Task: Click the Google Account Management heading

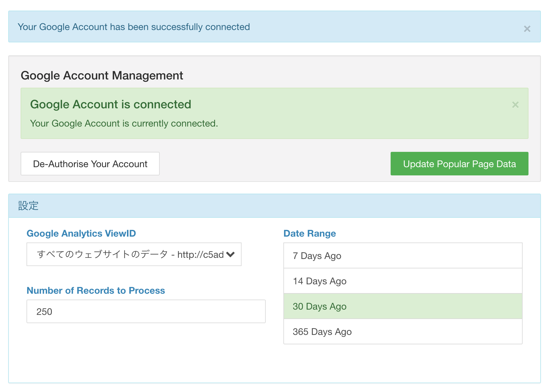Action: tap(102, 76)
